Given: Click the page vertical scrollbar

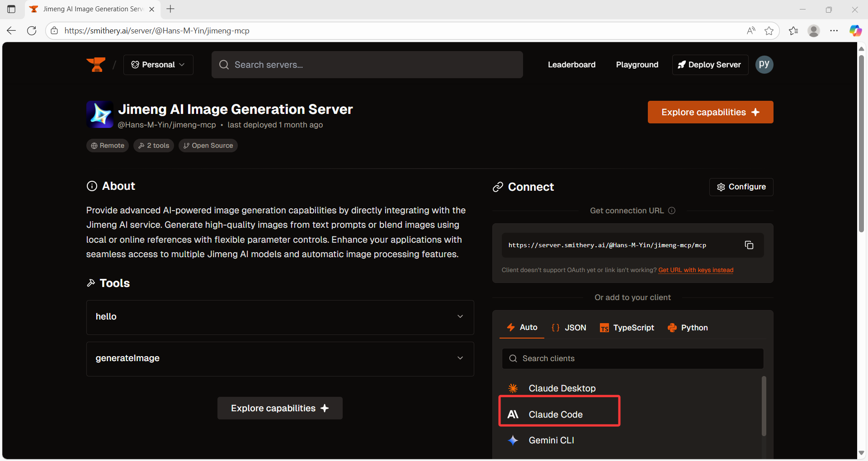Looking at the screenshot, I should point(861,145).
